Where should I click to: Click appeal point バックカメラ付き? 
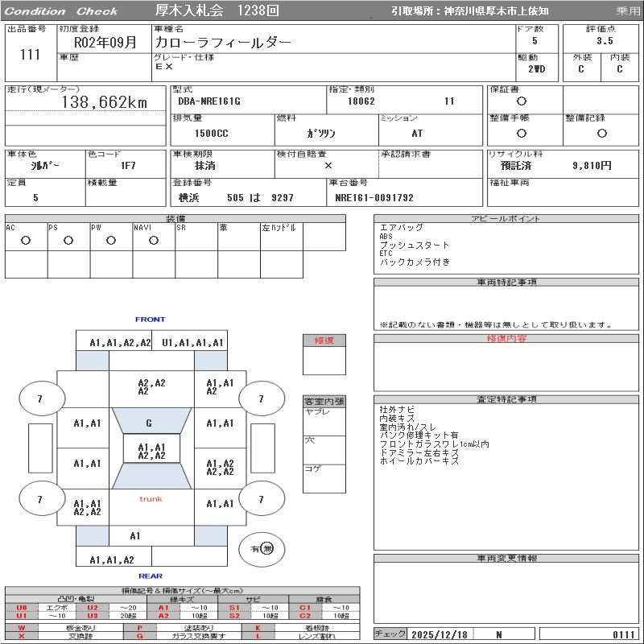pos(415,262)
